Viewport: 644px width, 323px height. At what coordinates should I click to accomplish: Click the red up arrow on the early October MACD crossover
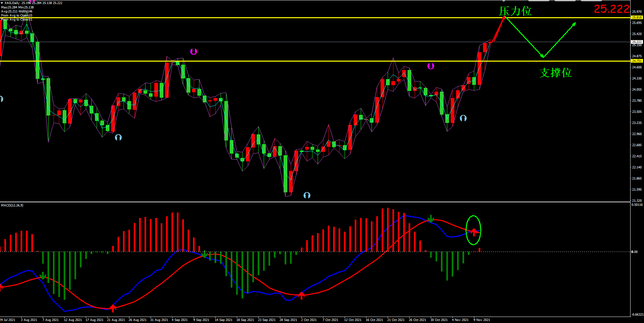point(301,296)
